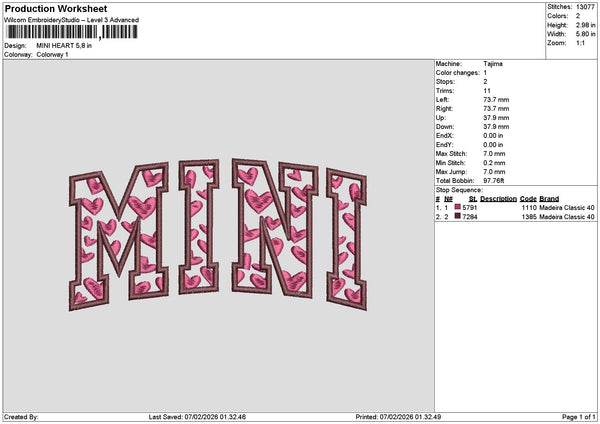The image size is (600, 424).
Task: Click the Left value '73.7 mm'
Action: tap(496, 99)
